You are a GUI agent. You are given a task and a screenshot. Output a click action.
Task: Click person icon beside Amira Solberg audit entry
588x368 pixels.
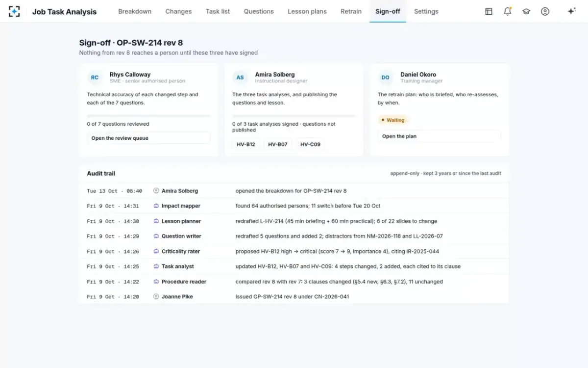pyautogui.click(x=156, y=191)
